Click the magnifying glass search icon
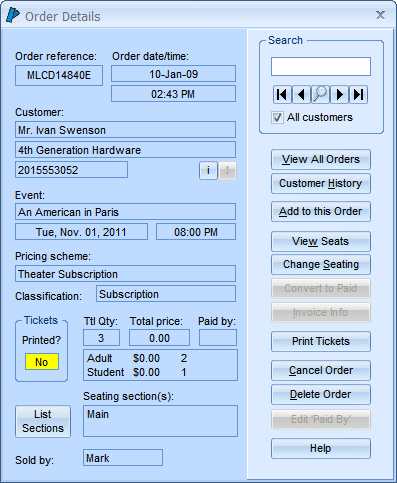Viewport: 397px width, 483px height. click(x=320, y=95)
